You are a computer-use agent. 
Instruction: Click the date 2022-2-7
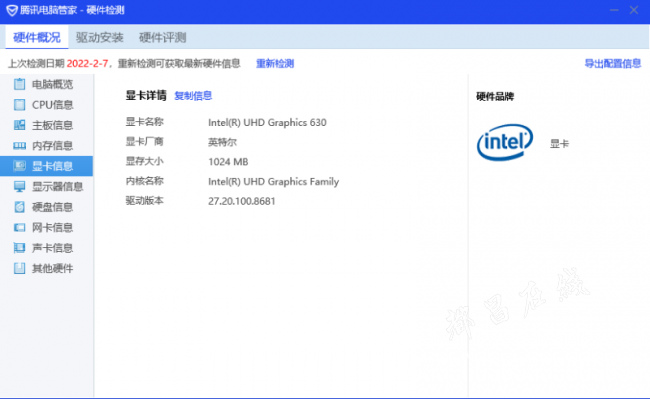tap(87, 63)
